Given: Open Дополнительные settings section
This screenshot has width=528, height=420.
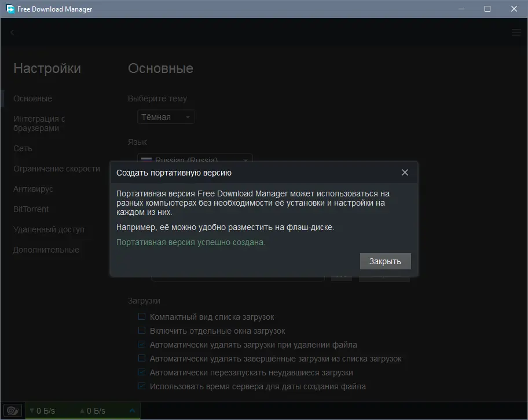Looking at the screenshot, I should (x=46, y=250).
